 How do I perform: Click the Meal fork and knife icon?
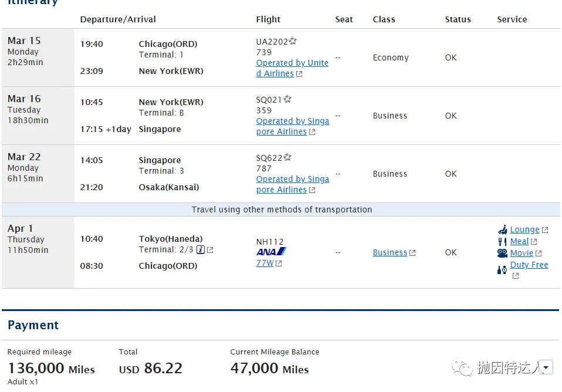[502, 241]
